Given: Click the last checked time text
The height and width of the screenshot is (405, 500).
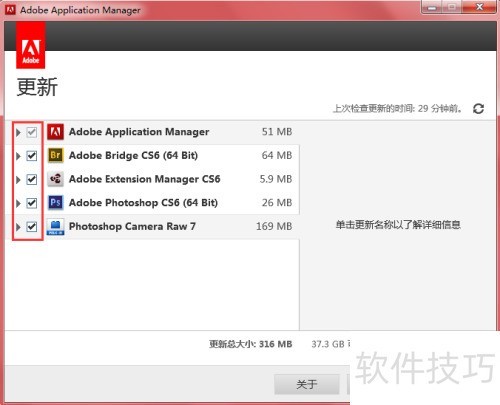Looking at the screenshot, I should click(x=397, y=108).
